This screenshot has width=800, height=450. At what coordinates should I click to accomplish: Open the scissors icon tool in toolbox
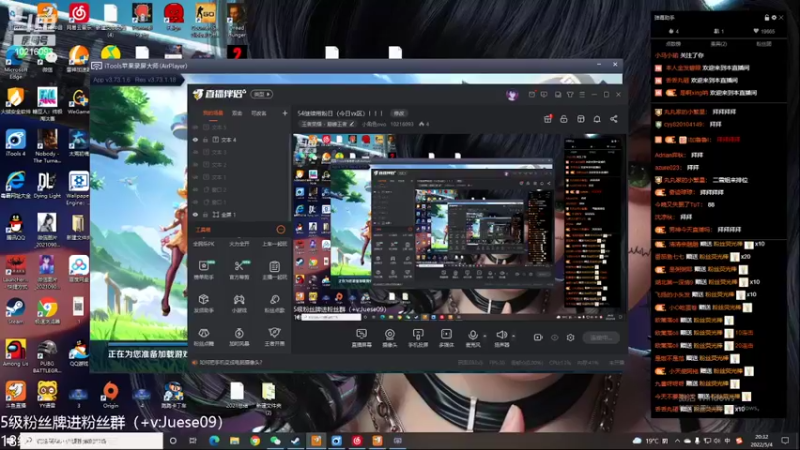pyautogui.click(x=239, y=269)
